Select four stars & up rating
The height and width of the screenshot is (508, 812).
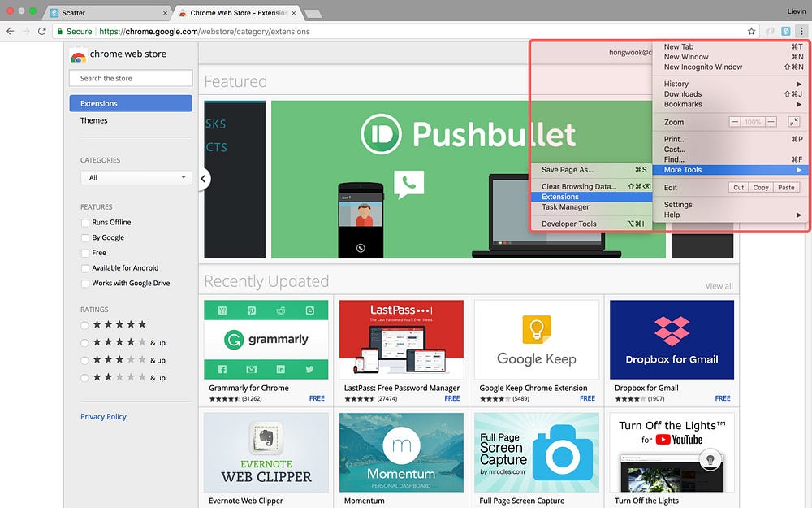point(84,343)
